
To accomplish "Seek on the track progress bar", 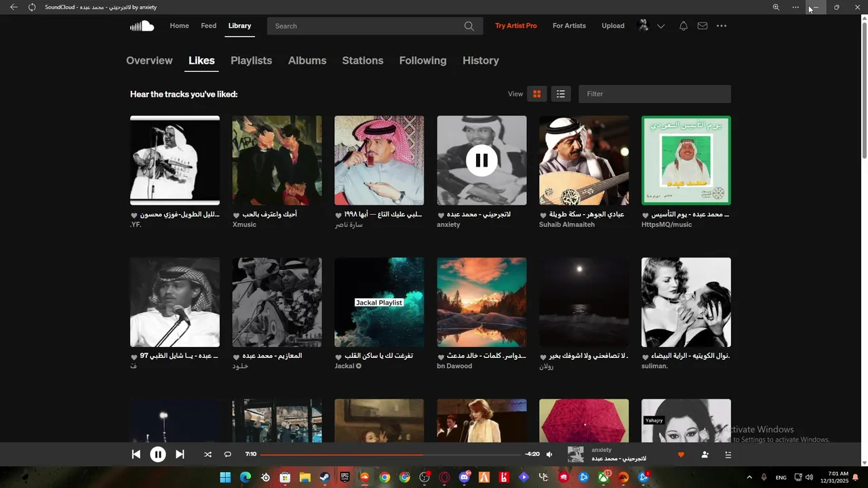I will point(390,455).
